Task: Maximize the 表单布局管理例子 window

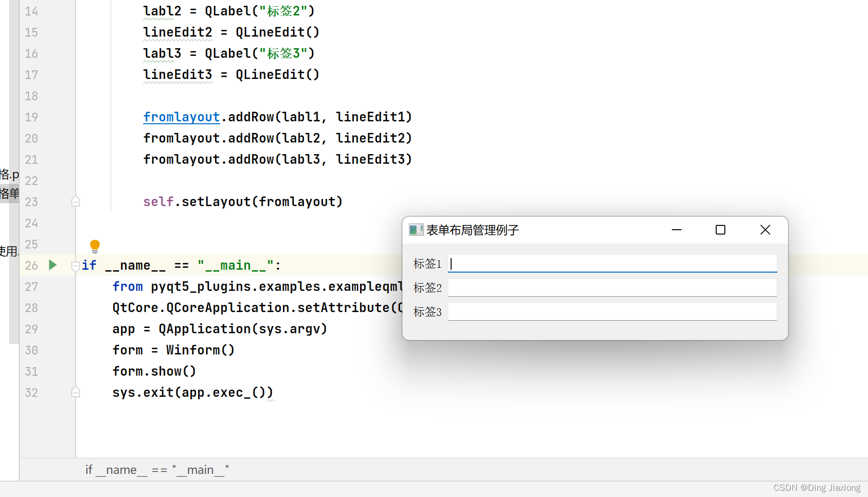Action: [x=720, y=230]
